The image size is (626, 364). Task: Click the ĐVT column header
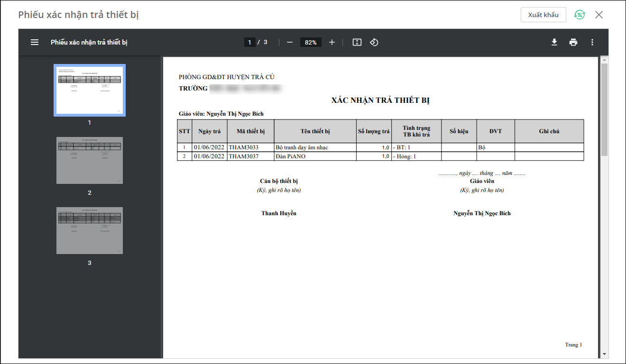[496, 131]
